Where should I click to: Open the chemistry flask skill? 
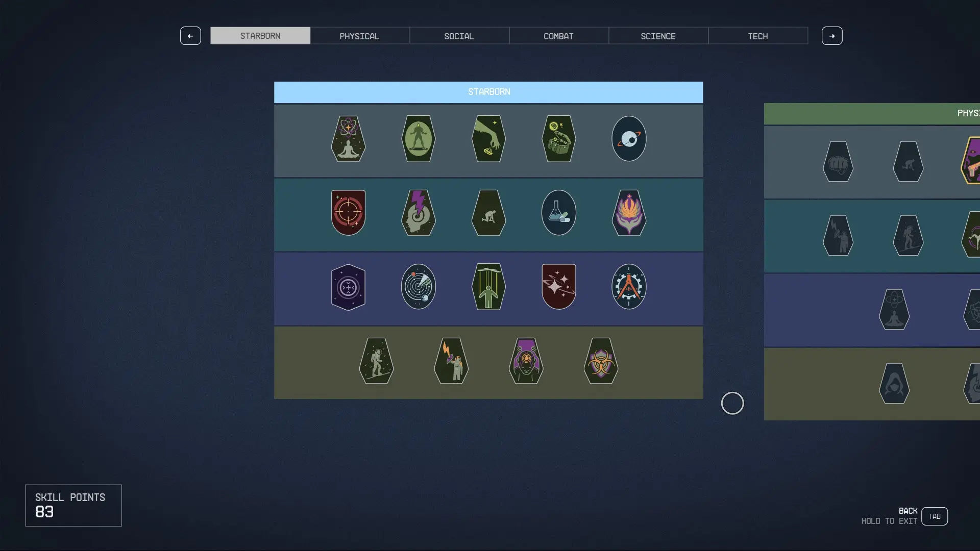point(558,213)
